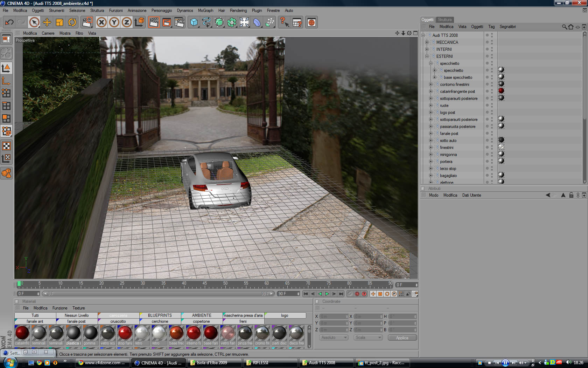Select the BLUEPRINTS material layer button
The width and height of the screenshot is (588, 368).
pyautogui.click(x=160, y=315)
